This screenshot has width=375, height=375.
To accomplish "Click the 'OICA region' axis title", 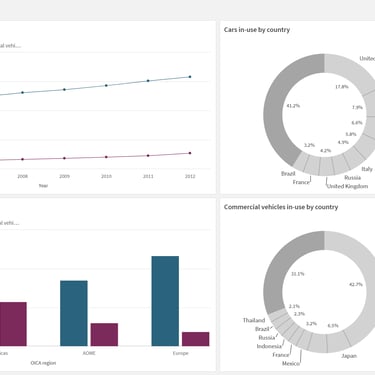I will [43, 363].
